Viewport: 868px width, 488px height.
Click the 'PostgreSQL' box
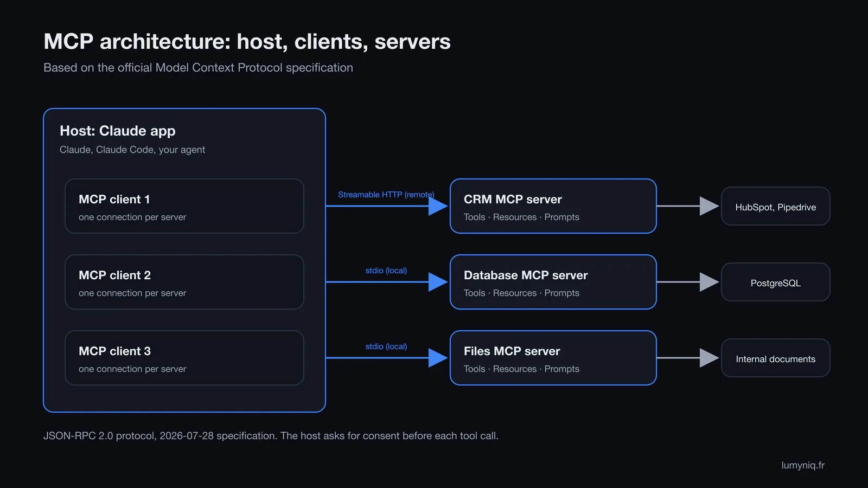point(776,282)
